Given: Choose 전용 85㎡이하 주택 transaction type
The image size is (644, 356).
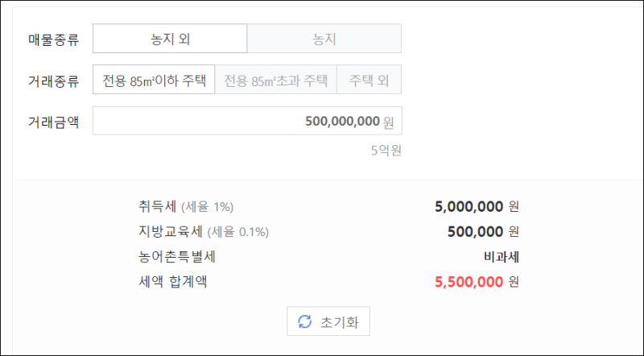Looking at the screenshot, I should [x=154, y=80].
